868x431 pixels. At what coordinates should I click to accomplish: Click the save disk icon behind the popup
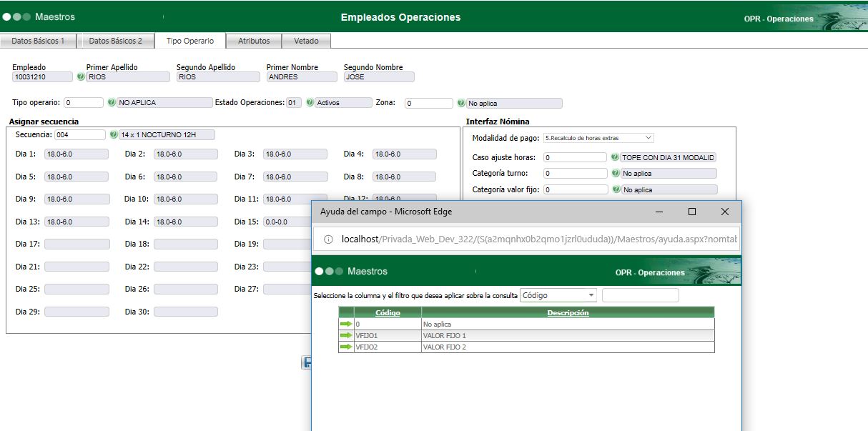307,363
